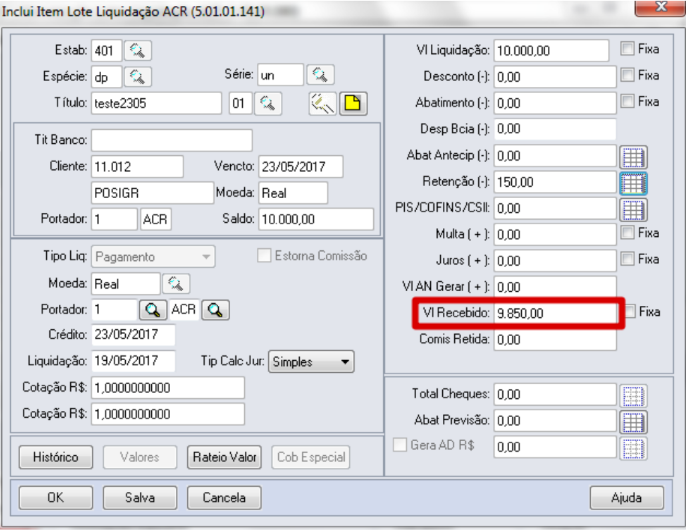
Task: Click the parcel field containing 01
Action: tap(240, 104)
